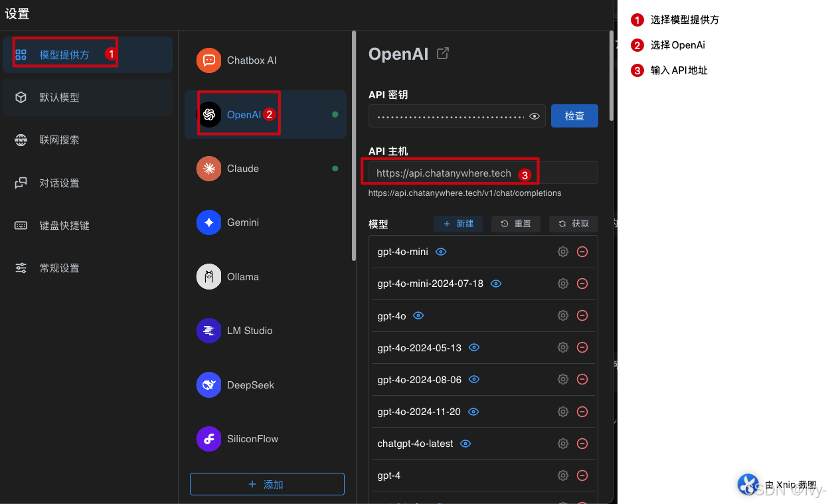Viewport: 830px width, 504px height.
Task: Open settings gear for gpt-4o-mini
Action: pyautogui.click(x=563, y=252)
